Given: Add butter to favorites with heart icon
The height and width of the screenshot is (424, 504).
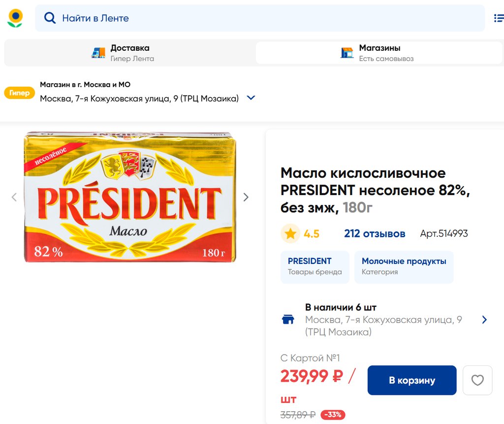Looking at the screenshot, I should coord(477,380).
